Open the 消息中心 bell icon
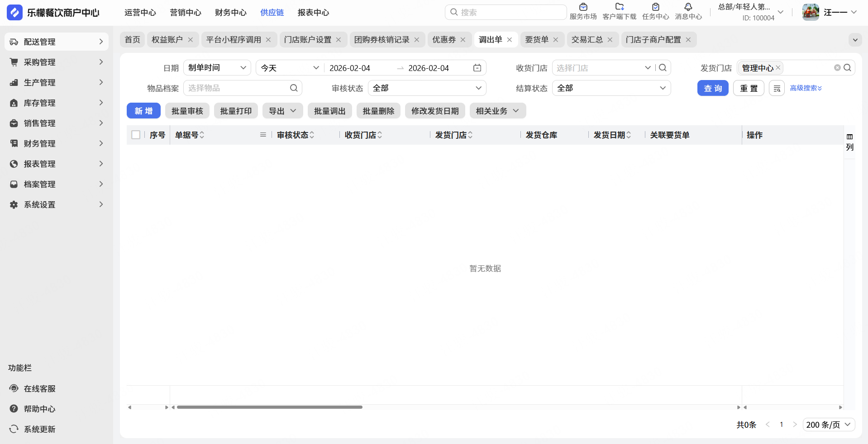 688,7
